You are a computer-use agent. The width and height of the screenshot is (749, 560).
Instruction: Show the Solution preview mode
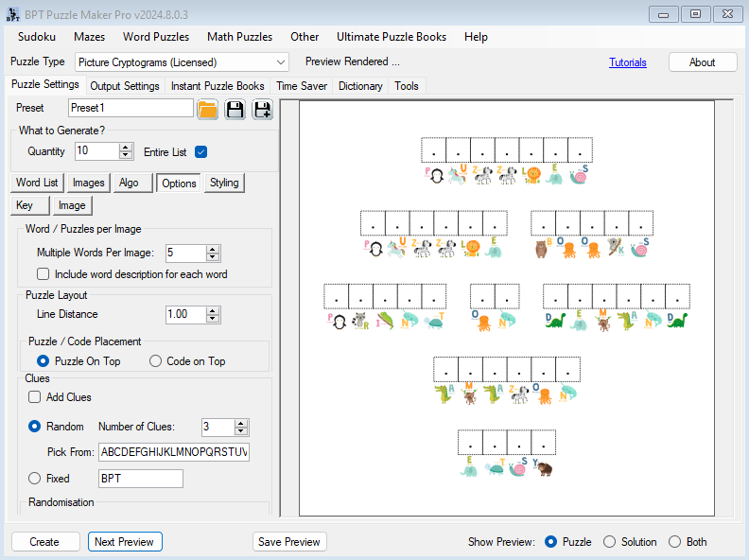tap(609, 542)
